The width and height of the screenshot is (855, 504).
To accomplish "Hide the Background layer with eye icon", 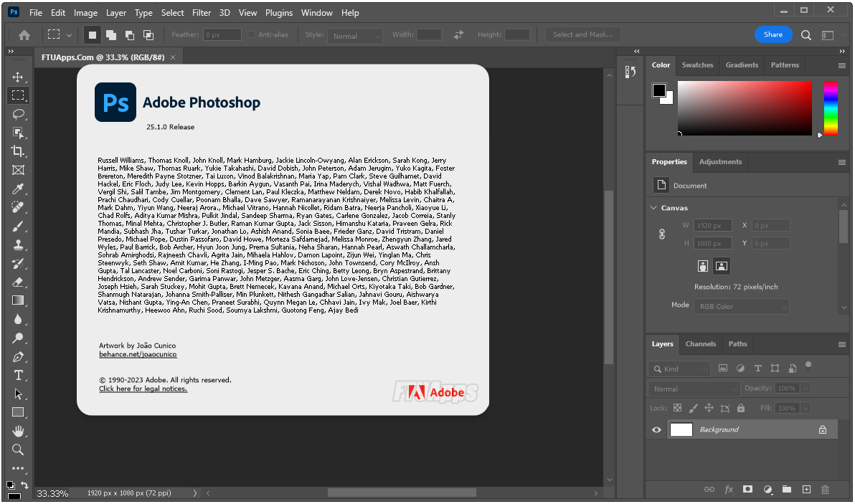I will click(656, 429).
